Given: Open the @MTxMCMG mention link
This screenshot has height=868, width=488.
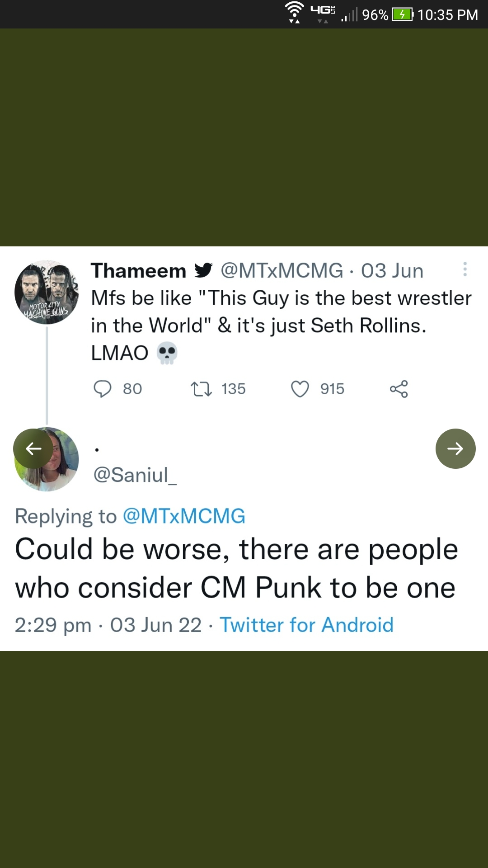Looking at the screenshot, I should click(184, 516).
